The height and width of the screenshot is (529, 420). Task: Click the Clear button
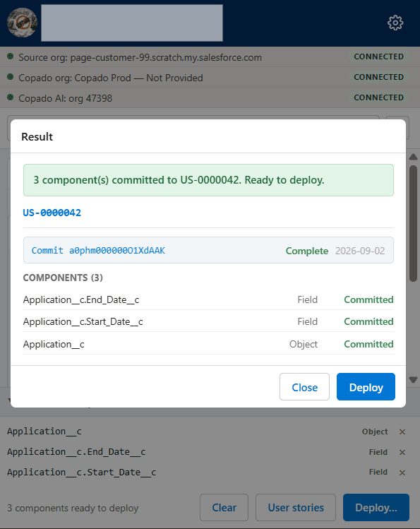(x=224, y=507)
